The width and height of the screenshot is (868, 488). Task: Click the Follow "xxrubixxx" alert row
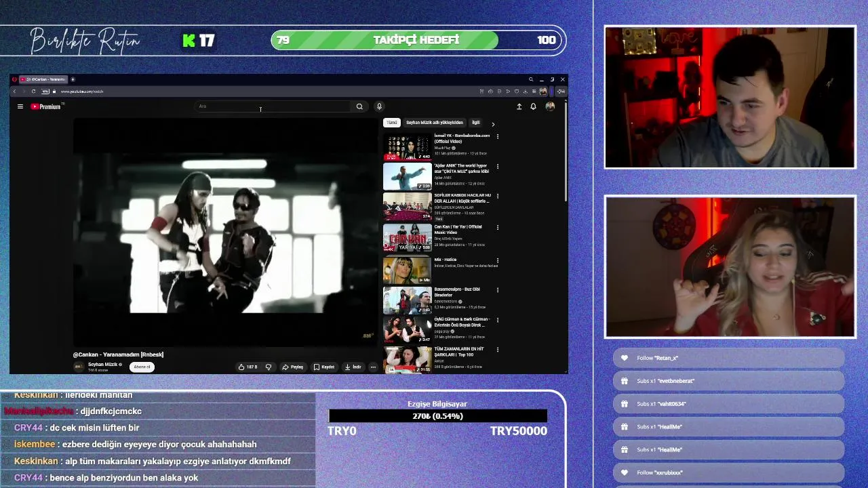point(729,472)
